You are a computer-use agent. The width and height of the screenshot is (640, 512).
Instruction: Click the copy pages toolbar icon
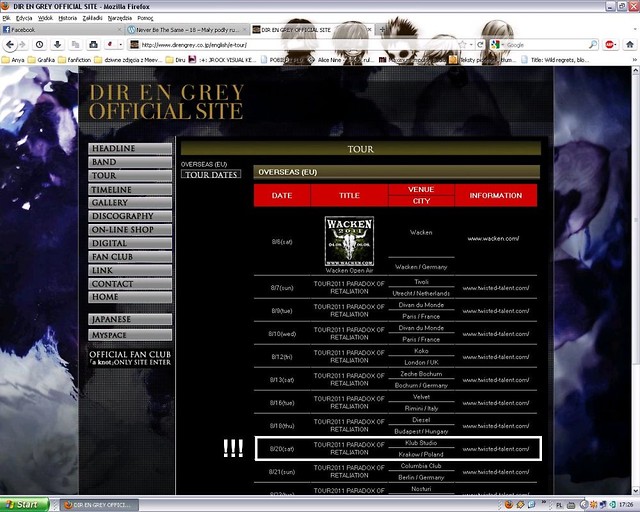(76, 45)
